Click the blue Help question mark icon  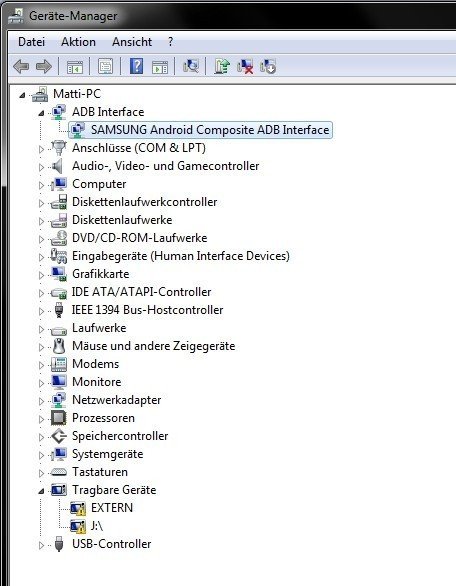(136, 67)
